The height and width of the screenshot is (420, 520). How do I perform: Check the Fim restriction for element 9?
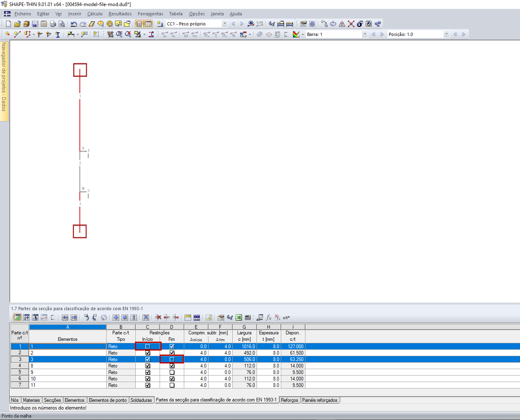click(172, 372)
